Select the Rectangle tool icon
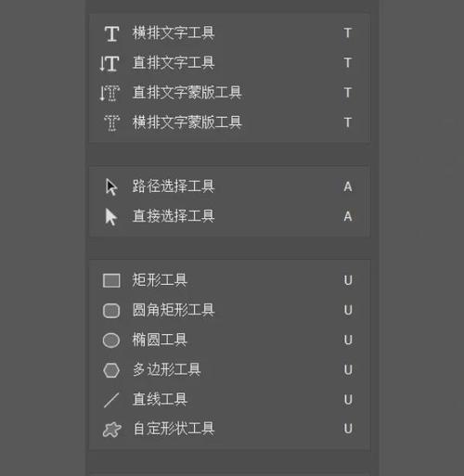The height and width of the screenshot is (476, 464). click(111, 280)
